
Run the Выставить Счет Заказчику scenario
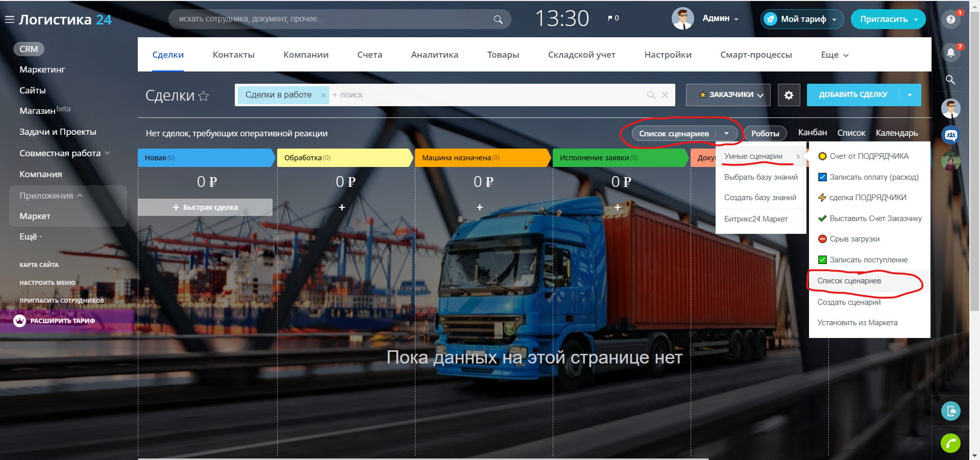pos(869,219)
